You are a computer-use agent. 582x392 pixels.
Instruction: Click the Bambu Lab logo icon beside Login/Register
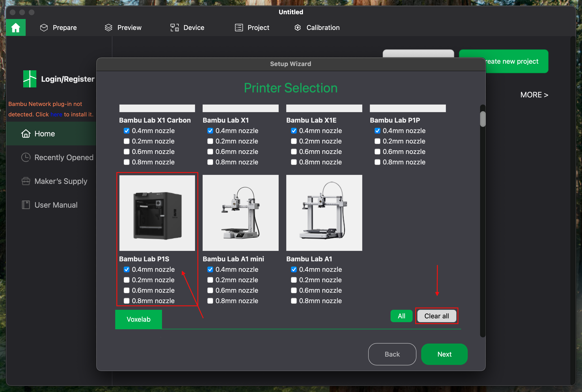pyautogui.click(x=30, y=79)
